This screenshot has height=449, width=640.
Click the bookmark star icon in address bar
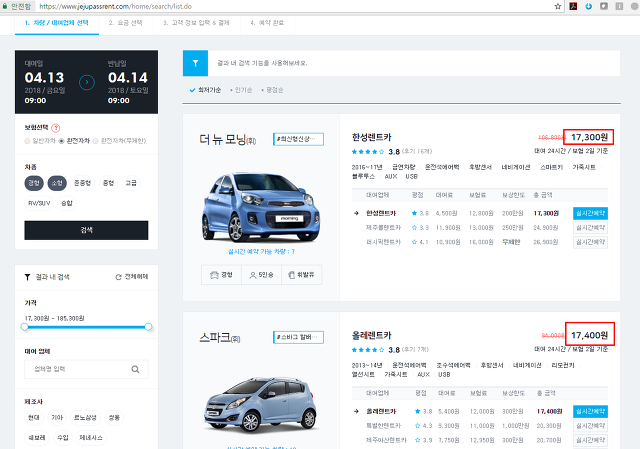click(558, 6)
